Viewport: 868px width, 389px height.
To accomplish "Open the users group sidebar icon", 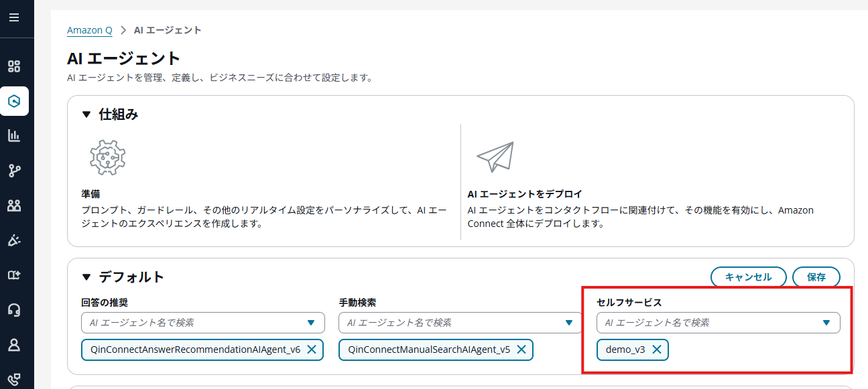I will pyautogui.click(x=14, y=206).
